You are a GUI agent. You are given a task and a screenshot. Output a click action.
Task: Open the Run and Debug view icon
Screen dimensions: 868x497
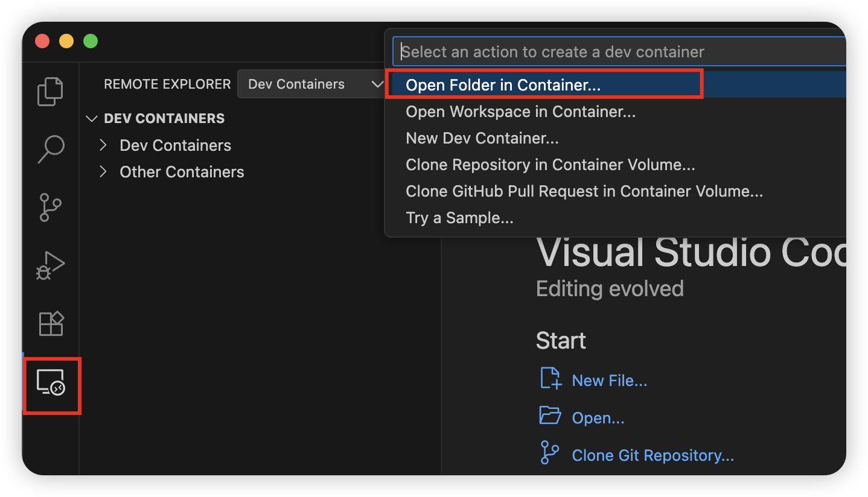[x=51, y=265]
